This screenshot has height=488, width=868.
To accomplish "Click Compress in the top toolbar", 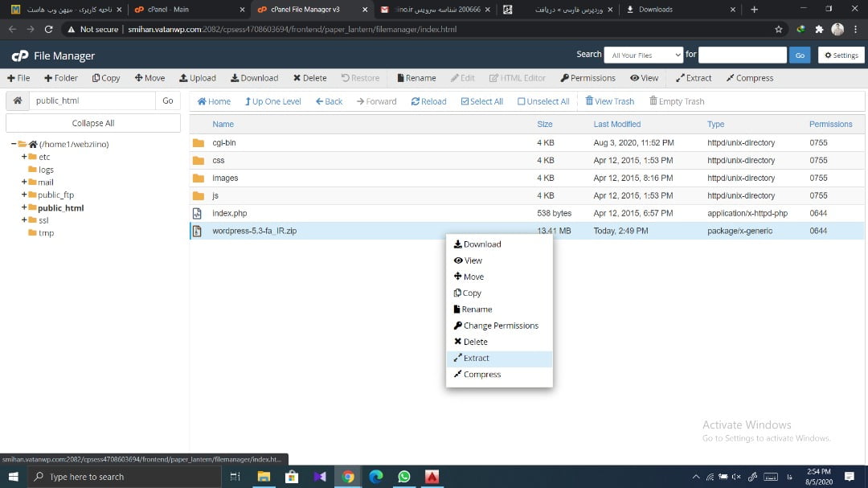I will coord(750,78).
